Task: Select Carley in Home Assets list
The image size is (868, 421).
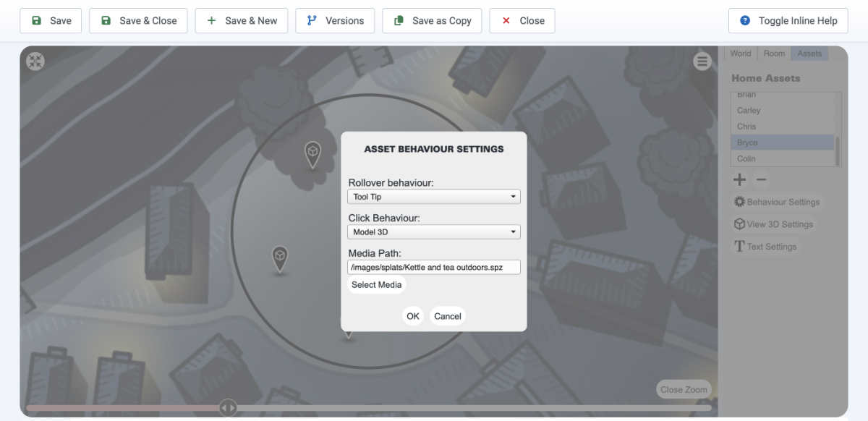Action: pyautogui.click(x=783, y=111)
